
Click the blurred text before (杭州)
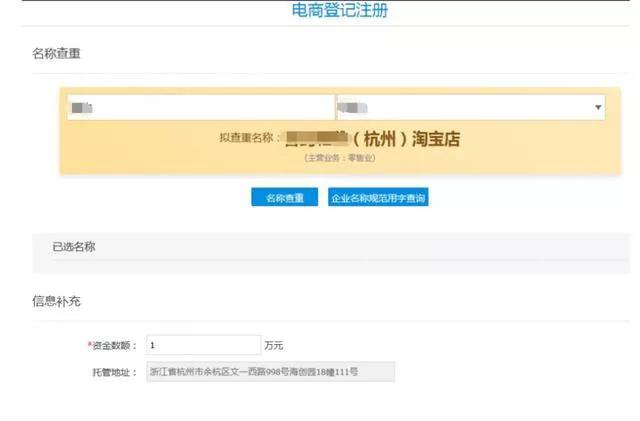(320, 139)
